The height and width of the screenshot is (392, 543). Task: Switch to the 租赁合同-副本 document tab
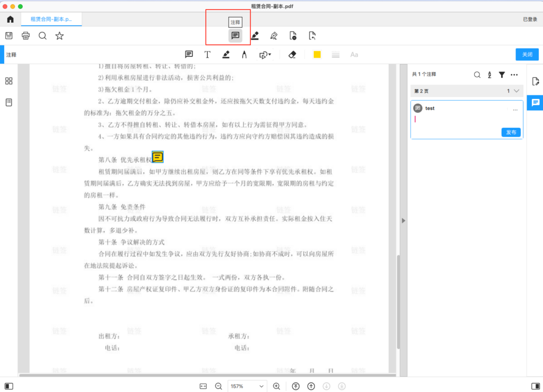(x=52, y=19)
